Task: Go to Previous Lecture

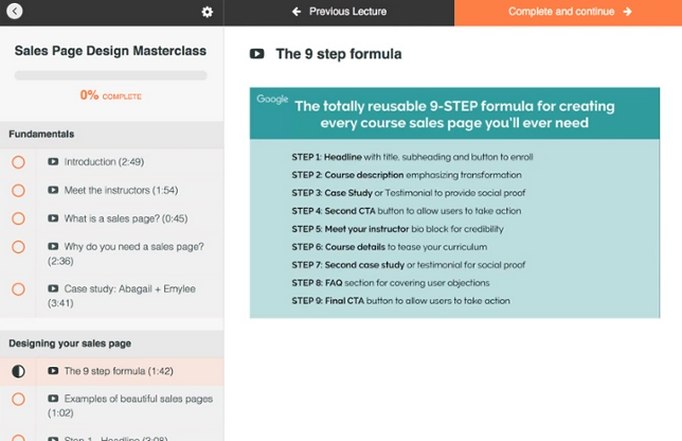Action: [338, 12]
